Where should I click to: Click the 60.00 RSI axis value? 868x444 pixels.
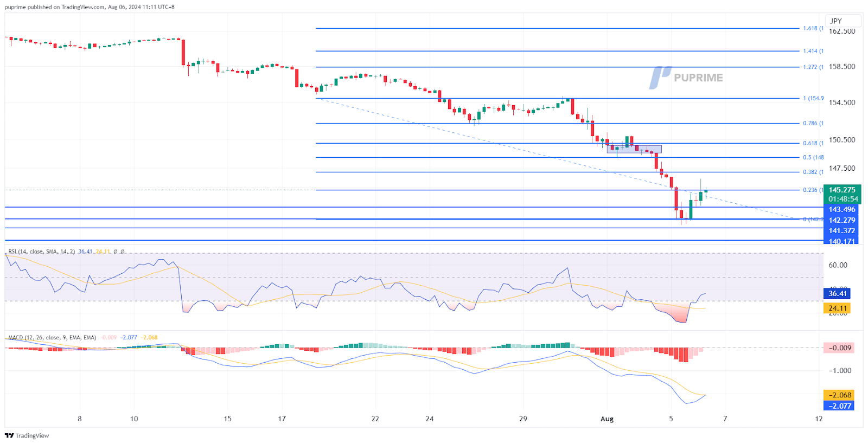tap(838, 265)
